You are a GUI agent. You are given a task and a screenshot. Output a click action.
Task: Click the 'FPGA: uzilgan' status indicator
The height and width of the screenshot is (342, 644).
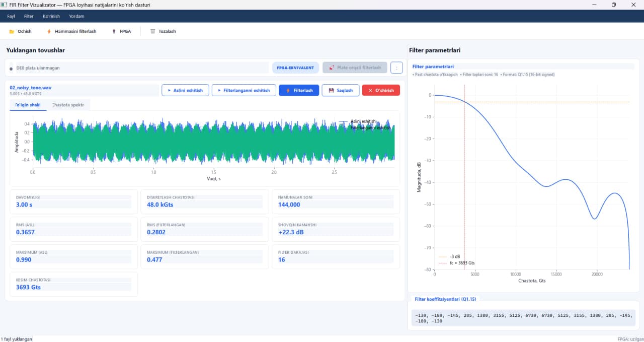click(630, 339)
